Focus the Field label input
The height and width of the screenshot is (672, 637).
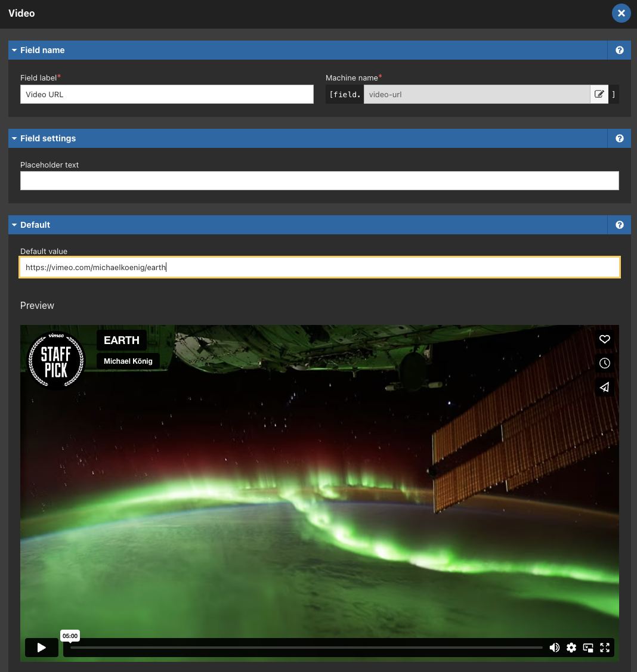coord(167,94)
